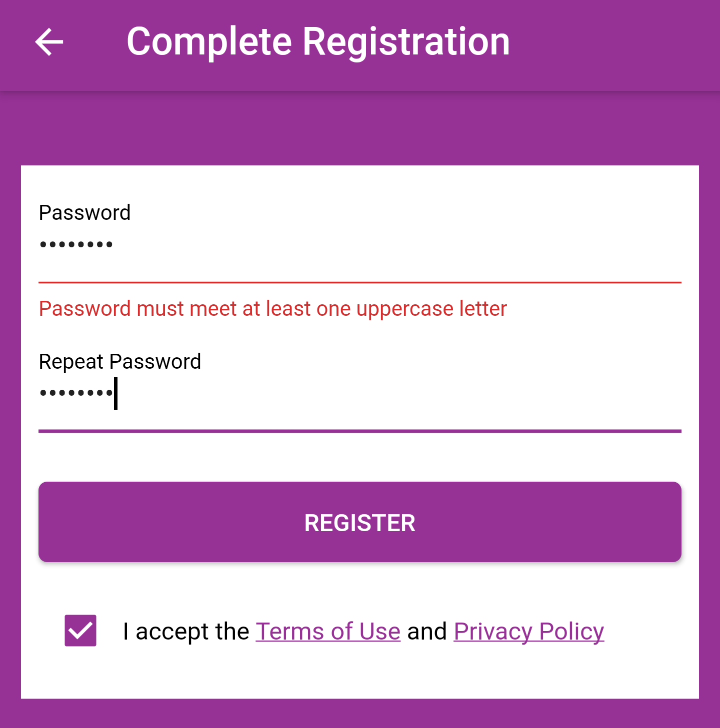Click the masked dots in Repeat Password

click(x=76, y=393)
